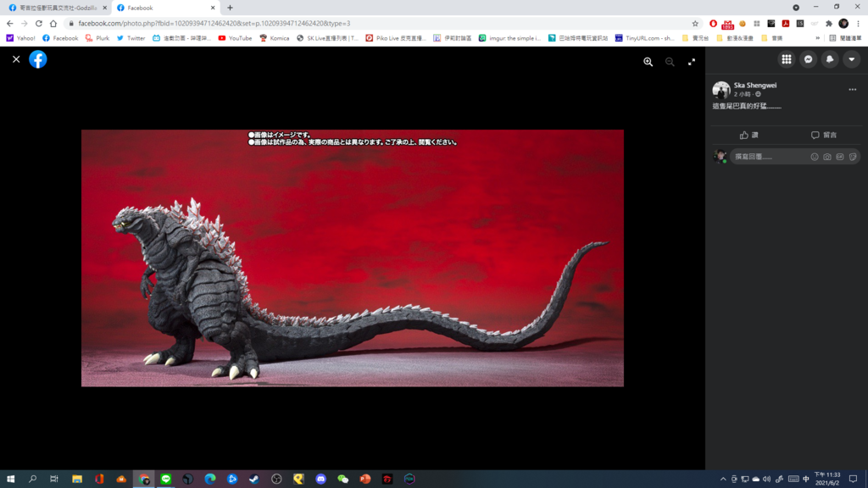
Task: Open the volume control in tray
Action: point(766,480)
